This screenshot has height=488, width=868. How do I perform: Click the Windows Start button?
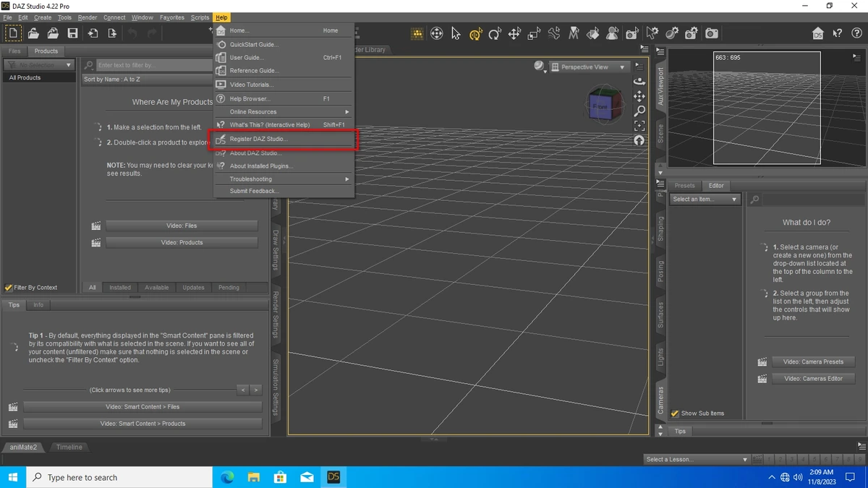pyautogui.click(x=13, y=477)
